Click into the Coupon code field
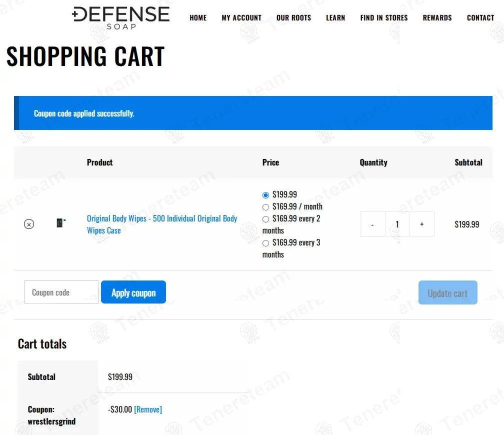The width and height of the screenshot is (504, 435). (61, 292)
